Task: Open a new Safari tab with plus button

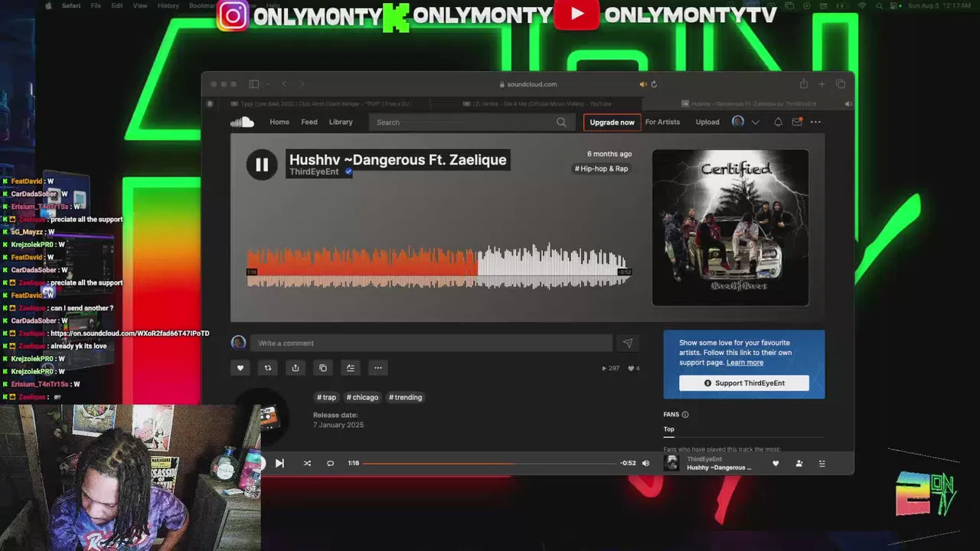Action: pyautogui.click(x=822, y=84)
